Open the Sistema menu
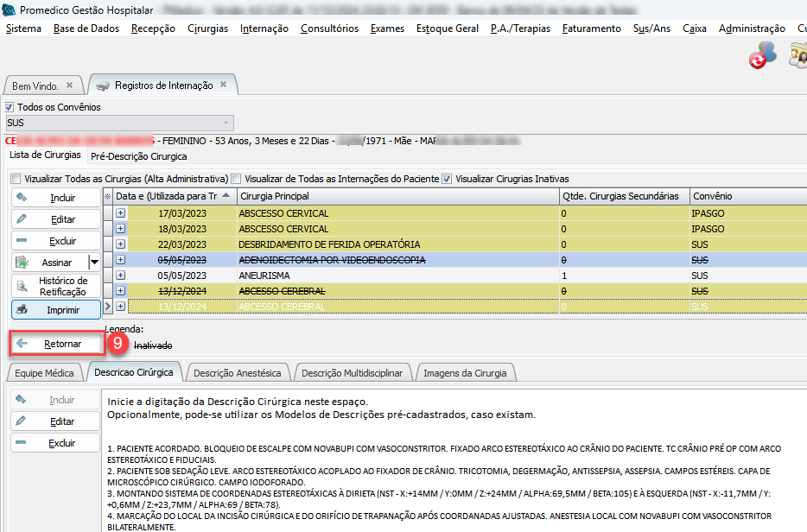 pyautogui.click(x=23, y=28)
